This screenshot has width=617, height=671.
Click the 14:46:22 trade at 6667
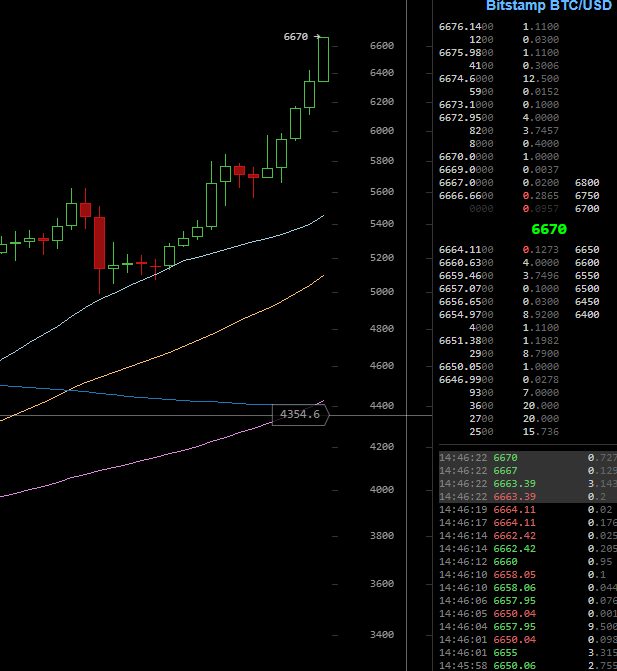tap(528, 471)
